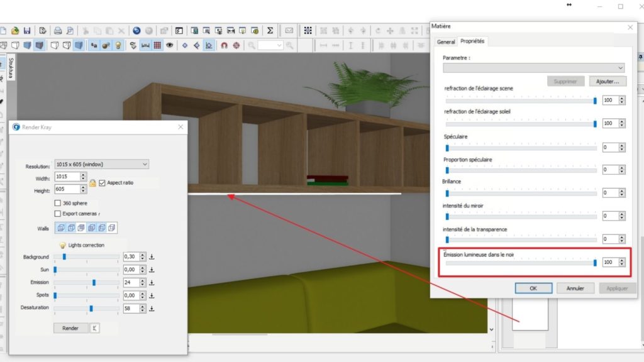
Task: Uncheck the Aspect ratio checkbox
Action: coord(103,183)
